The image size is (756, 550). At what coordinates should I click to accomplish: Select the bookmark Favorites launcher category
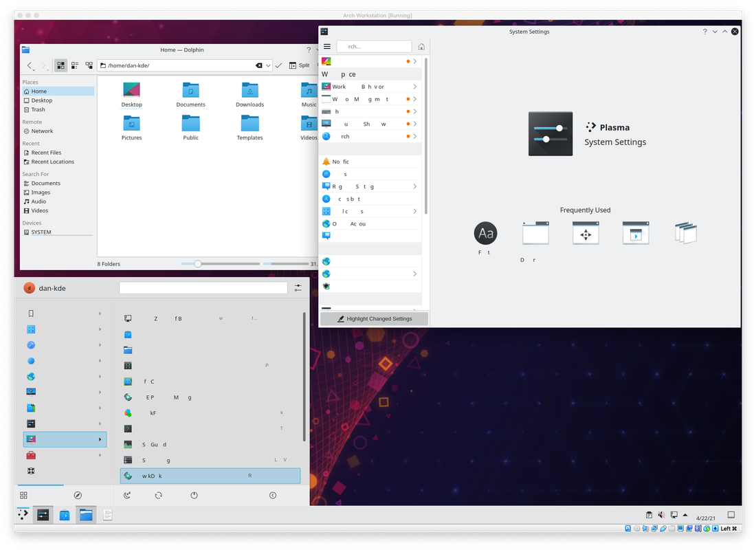click(65, 313)
